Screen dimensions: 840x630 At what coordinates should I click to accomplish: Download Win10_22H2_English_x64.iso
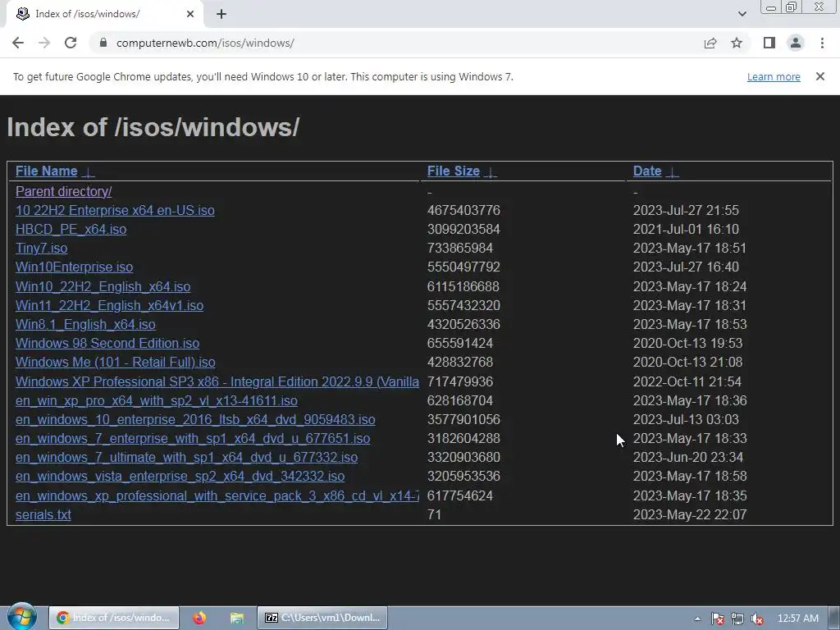pos(103,286)
